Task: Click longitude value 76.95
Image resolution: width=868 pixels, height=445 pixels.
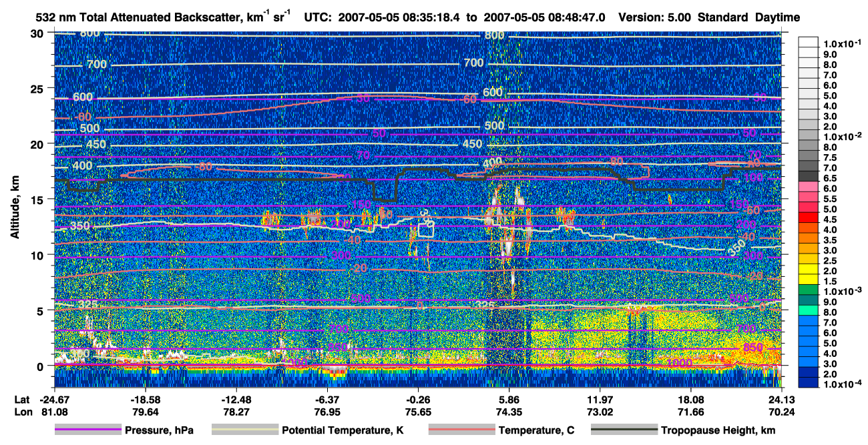Action: [x=327, y=412]
